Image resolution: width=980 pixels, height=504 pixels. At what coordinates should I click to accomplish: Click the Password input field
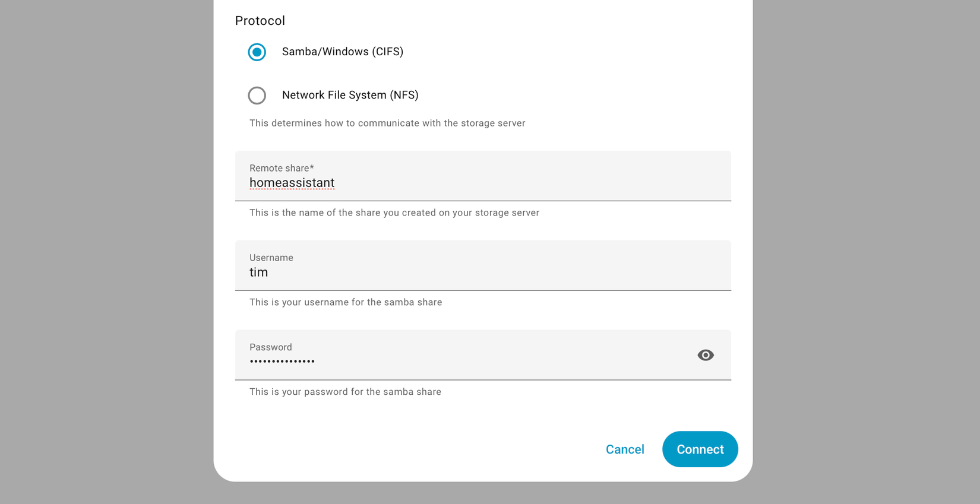click(x=416, y=361)
